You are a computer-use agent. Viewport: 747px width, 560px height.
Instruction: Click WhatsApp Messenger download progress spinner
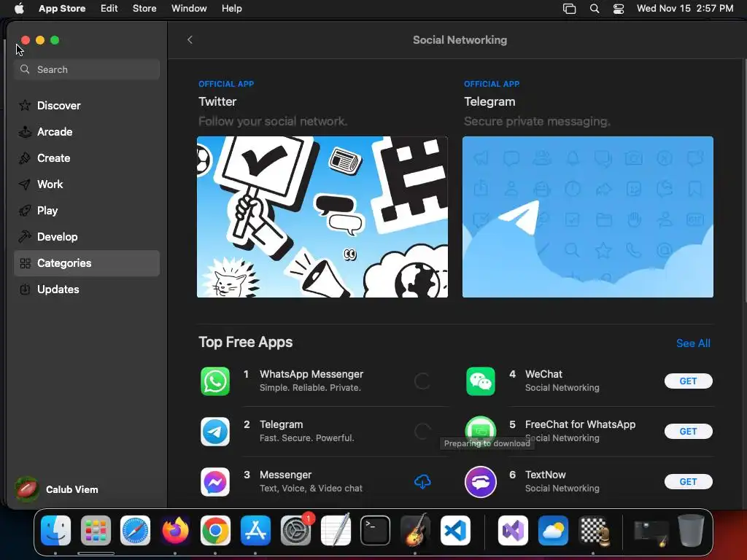click(422, 381)
